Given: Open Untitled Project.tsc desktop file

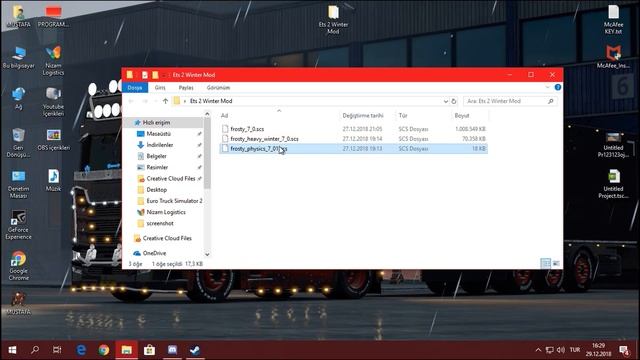Looking at the screenshot, I should (613, 184).
